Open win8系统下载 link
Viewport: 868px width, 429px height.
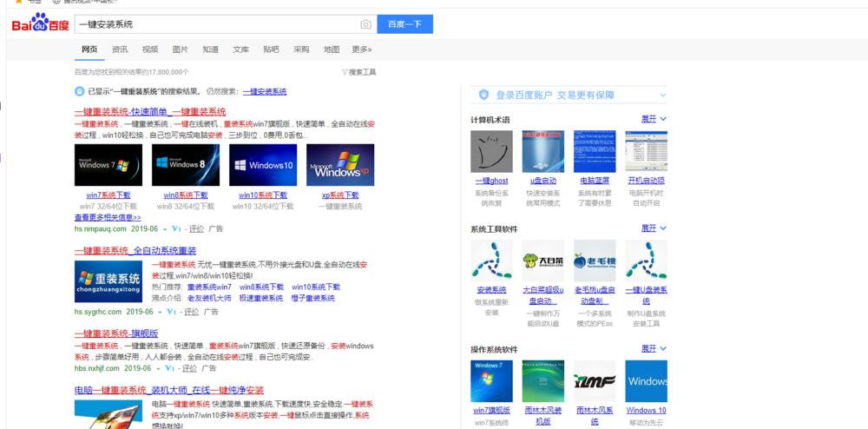(x=186, y=195)
